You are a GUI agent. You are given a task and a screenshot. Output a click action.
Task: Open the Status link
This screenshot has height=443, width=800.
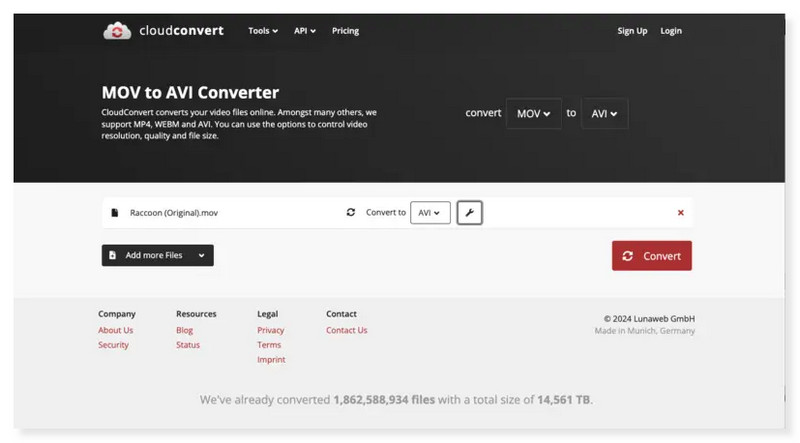click(188, 345)
